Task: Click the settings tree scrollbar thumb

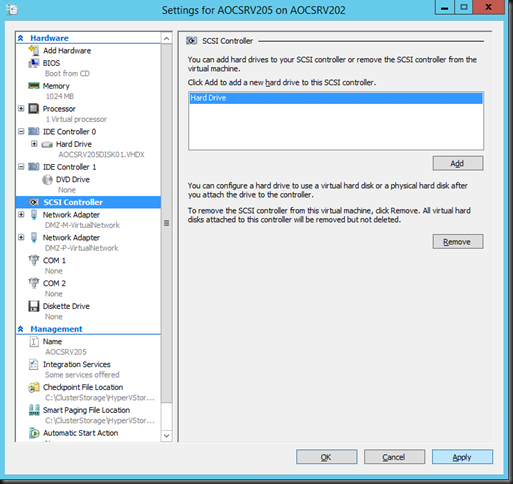Action: click(x=166, y=223)
